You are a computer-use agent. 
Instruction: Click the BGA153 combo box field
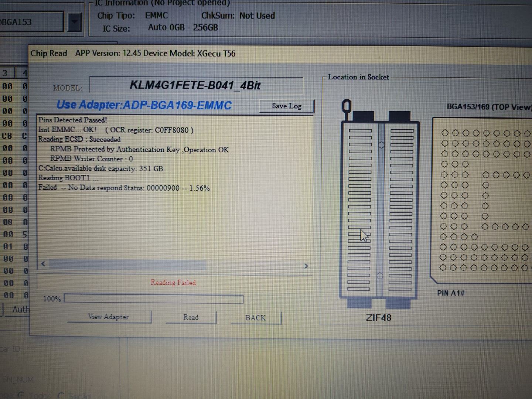31,22
